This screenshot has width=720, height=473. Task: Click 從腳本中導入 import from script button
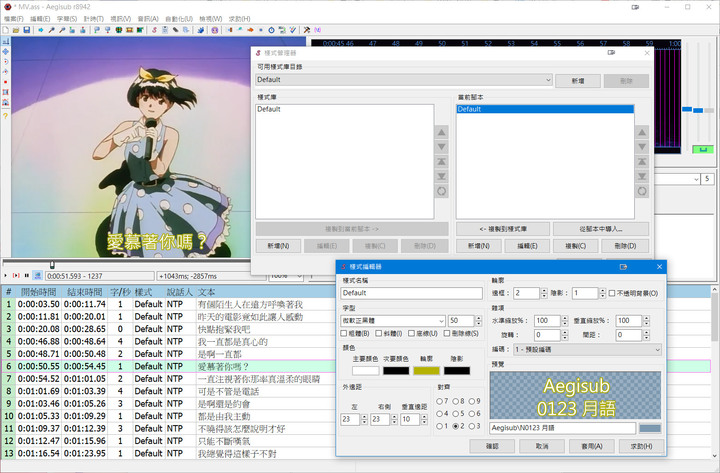coord(601,229)
